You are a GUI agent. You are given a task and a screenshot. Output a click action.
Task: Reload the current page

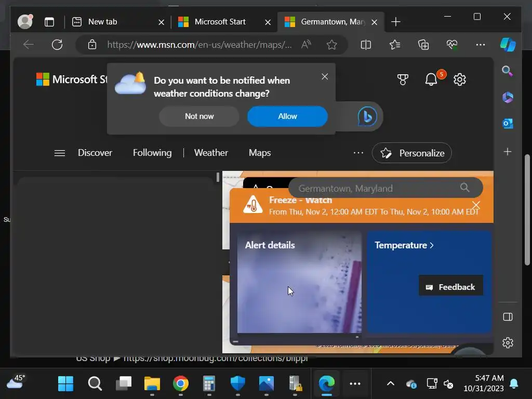[x=57, y=45]
